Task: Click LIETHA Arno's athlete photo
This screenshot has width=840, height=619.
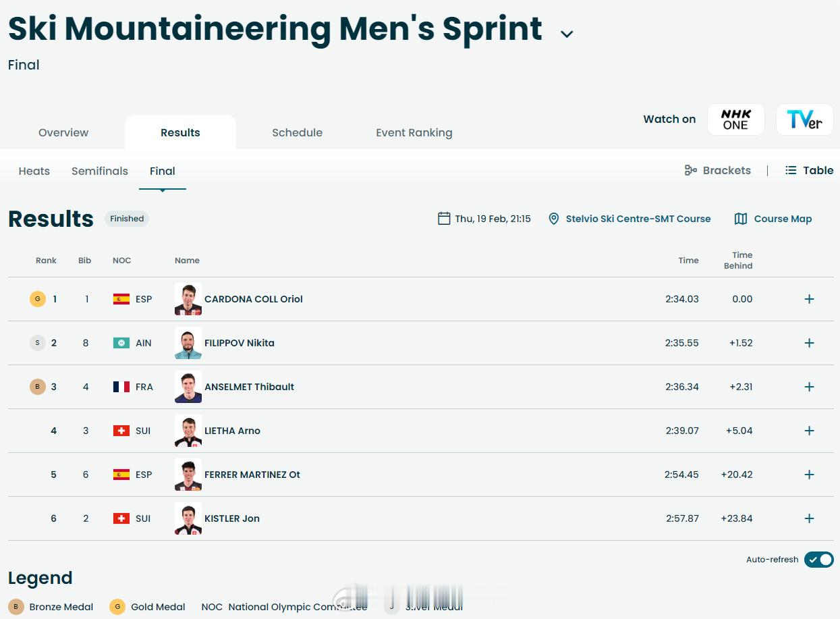Action: (x=188, y=431)
